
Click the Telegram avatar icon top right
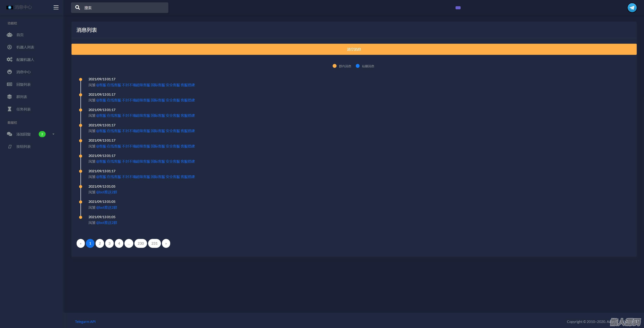(632, 7)
